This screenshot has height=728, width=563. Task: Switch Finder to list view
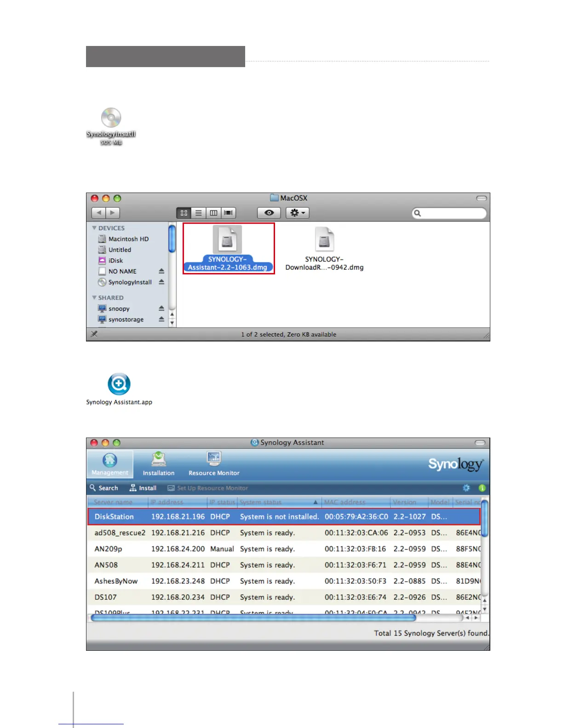(x=199, y=213)
